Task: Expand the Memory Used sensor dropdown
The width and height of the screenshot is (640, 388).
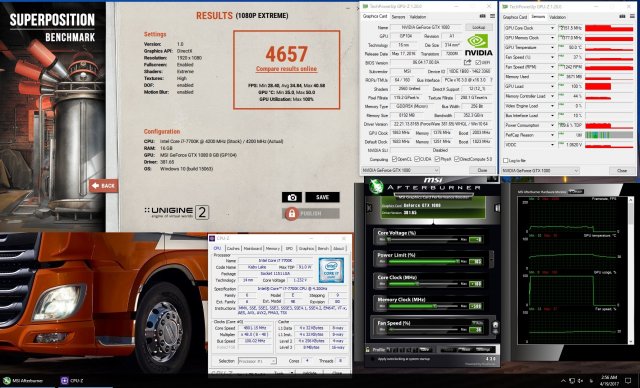Action: [x=552, y=77]
